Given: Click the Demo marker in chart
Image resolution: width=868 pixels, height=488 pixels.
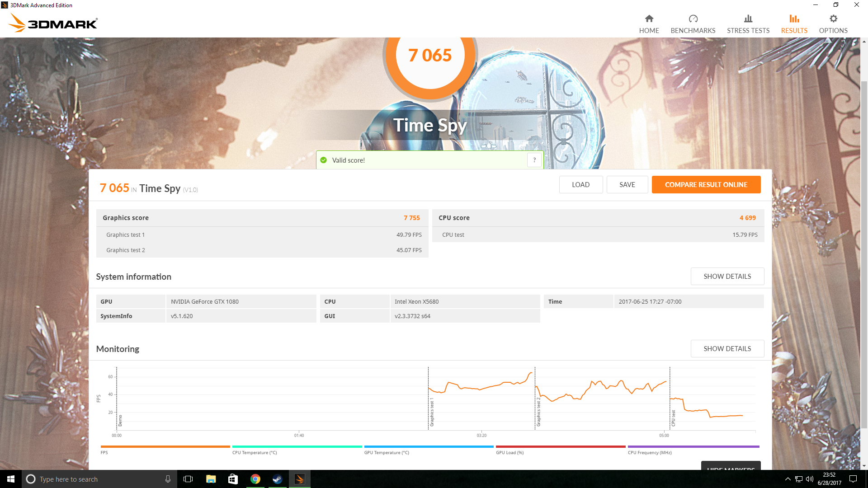Looking at the screenshot, I should 120,421.
